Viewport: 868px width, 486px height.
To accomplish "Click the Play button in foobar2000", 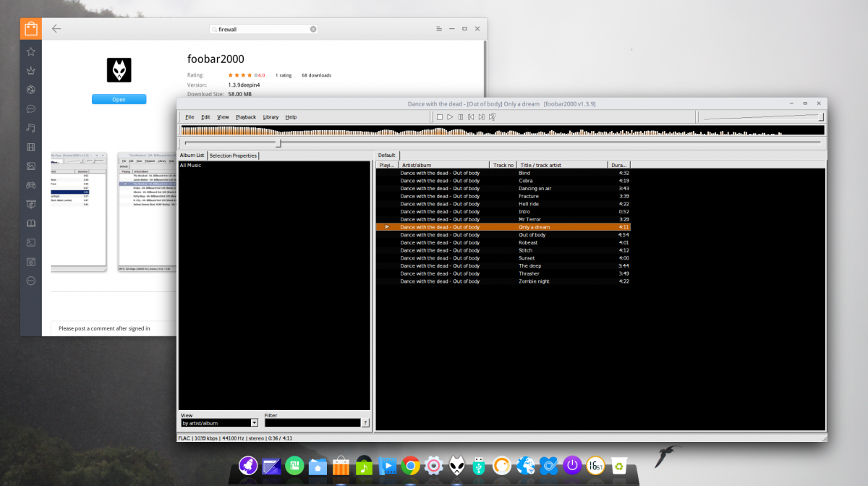I will coord(450,117).
